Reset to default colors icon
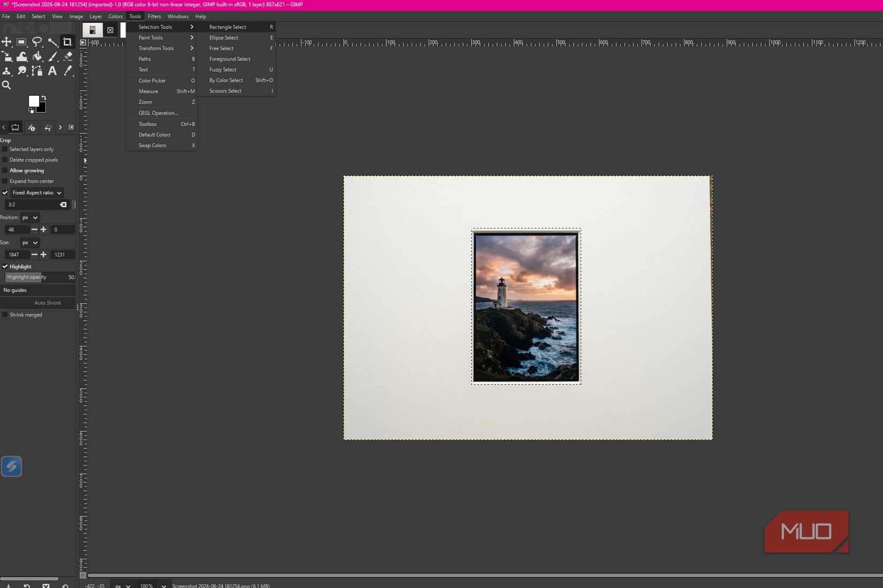Viewport: 883px width, 588px height. click(x=31, y=110)
